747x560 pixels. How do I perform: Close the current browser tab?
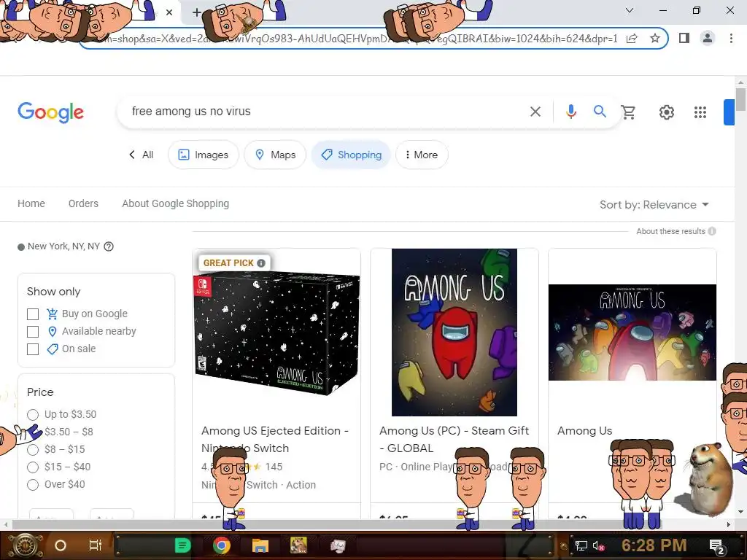pyautogui.click(x=169, y=12)
